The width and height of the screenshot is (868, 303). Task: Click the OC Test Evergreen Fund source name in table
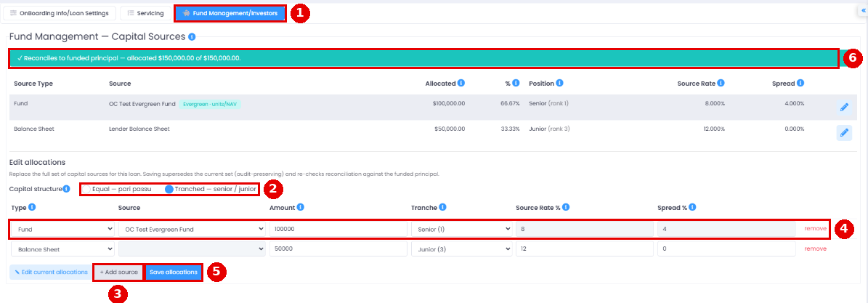click(142, 104)
